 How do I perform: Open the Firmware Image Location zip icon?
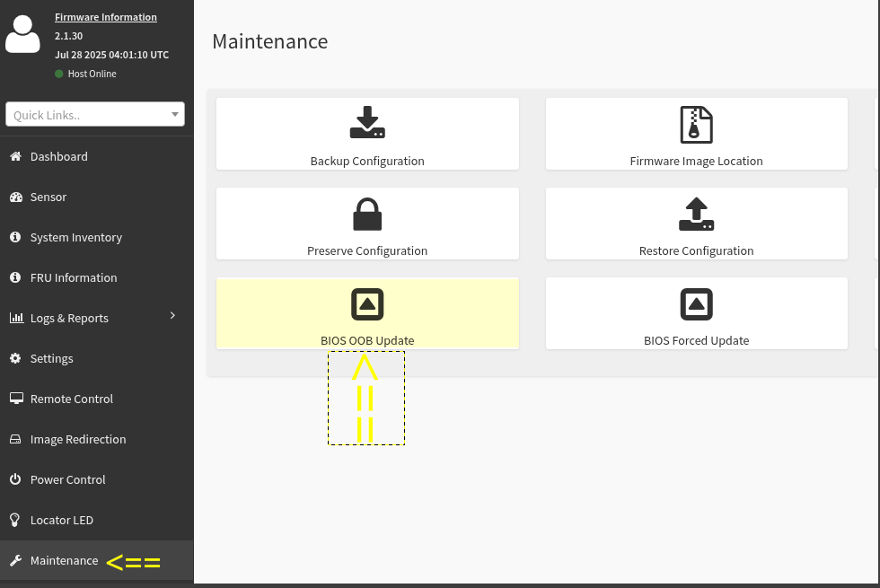[x=696, y=124]
